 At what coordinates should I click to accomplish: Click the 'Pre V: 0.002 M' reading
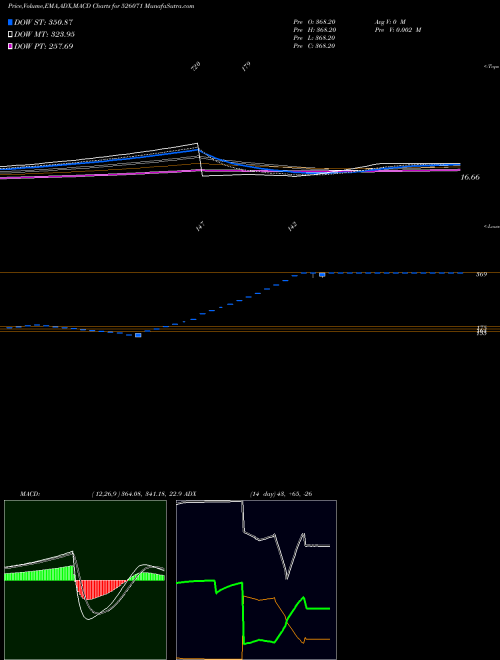pyautogui.click(x=397, y=30)
